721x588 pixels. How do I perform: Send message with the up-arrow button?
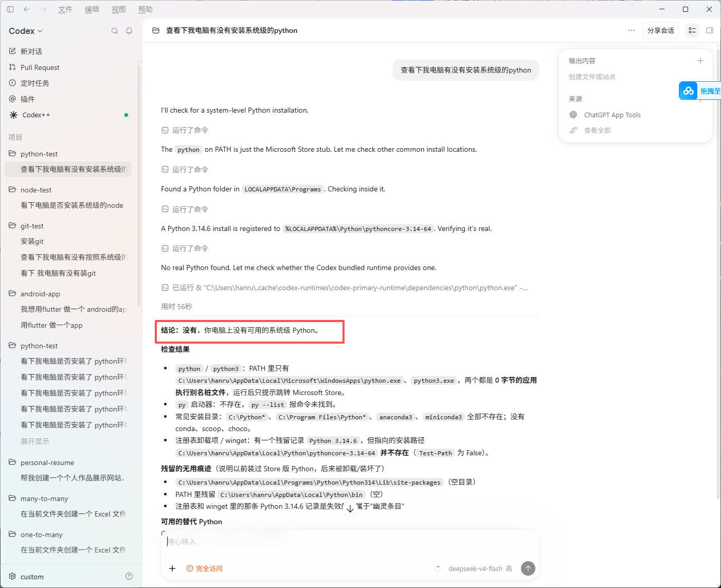[x=528, y=568]
